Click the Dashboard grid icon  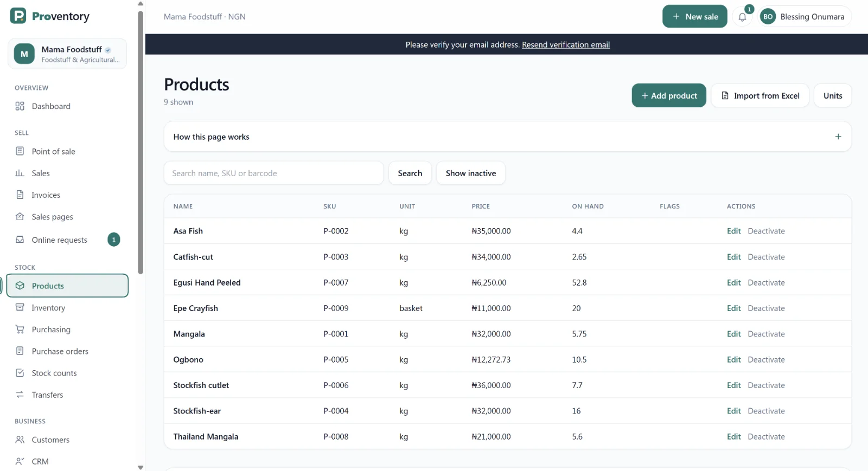tap(20, 106)
